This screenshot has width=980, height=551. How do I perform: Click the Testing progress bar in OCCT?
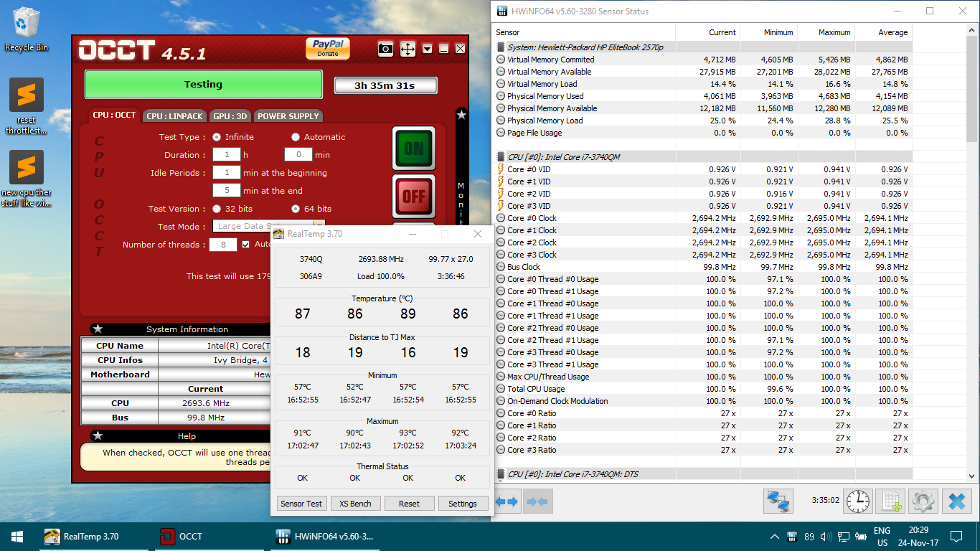(x=204, y=84)
